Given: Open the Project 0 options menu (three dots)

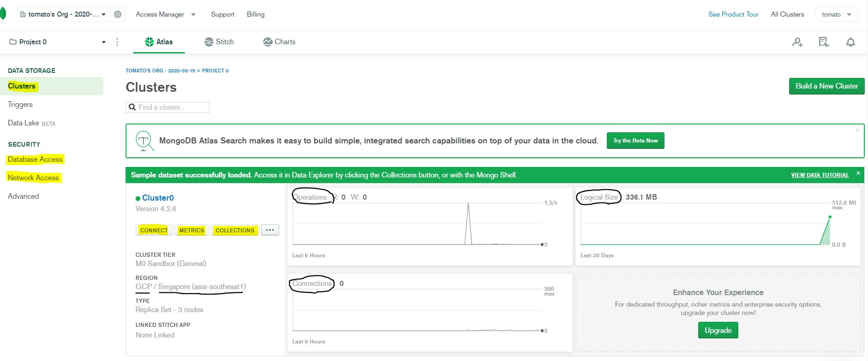Looking at the screenshot, I should click(117, 42).
